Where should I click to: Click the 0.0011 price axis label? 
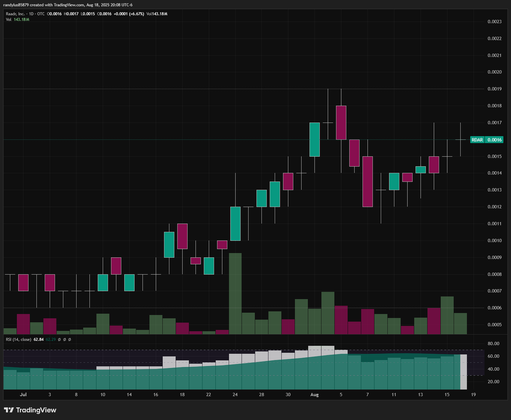tap(494, 223)
